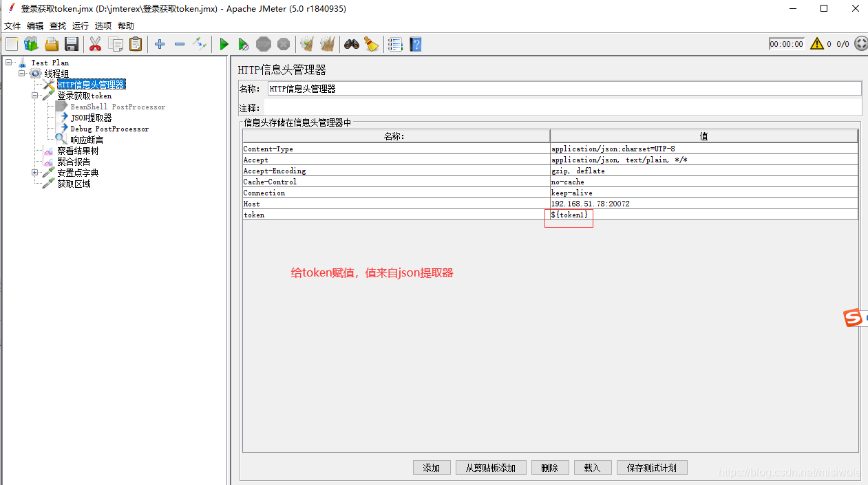Click the Content-Type name cell
The image size is (868, 485).
(396, 149)
